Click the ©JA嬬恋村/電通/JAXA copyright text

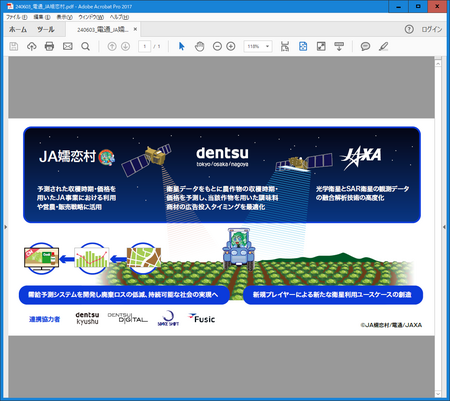pyautogui.click(x=391, y=325)
